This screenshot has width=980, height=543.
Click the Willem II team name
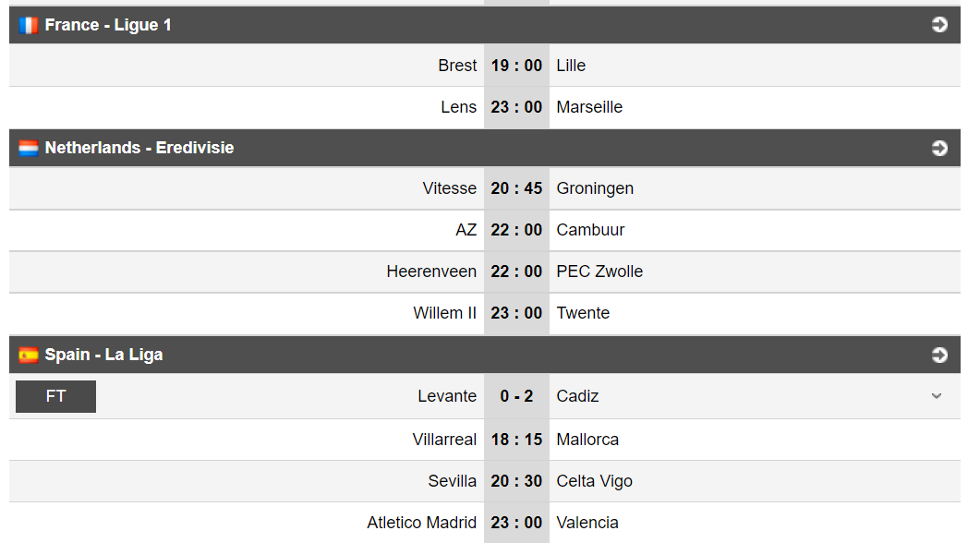pos(444,313)
